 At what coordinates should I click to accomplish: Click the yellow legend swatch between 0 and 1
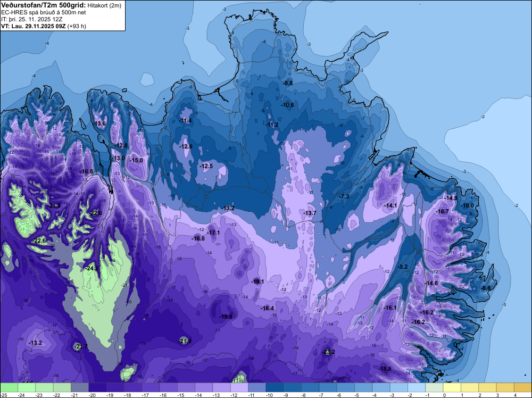(452, 387)
